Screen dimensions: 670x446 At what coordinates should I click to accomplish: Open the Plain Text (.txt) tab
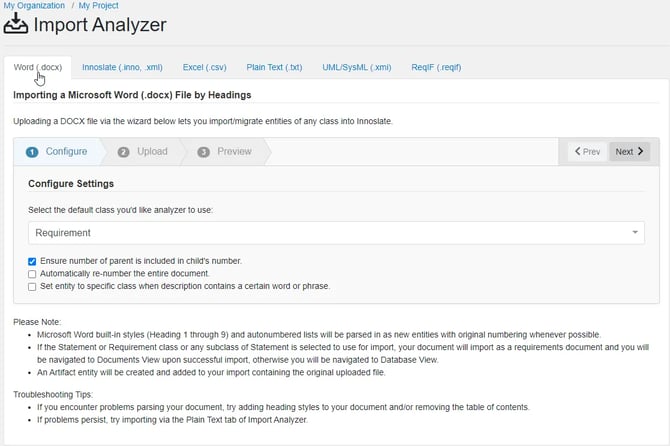pos(274,67)
